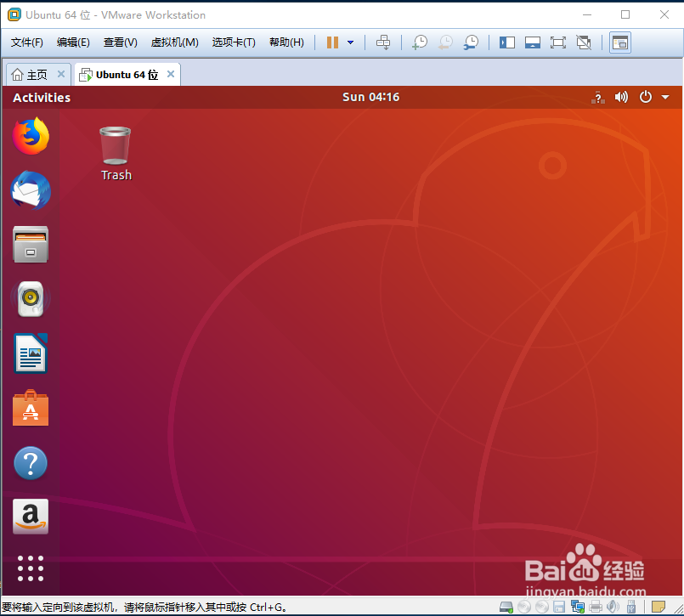Click the VMware title bar application icon

point(14,14)
